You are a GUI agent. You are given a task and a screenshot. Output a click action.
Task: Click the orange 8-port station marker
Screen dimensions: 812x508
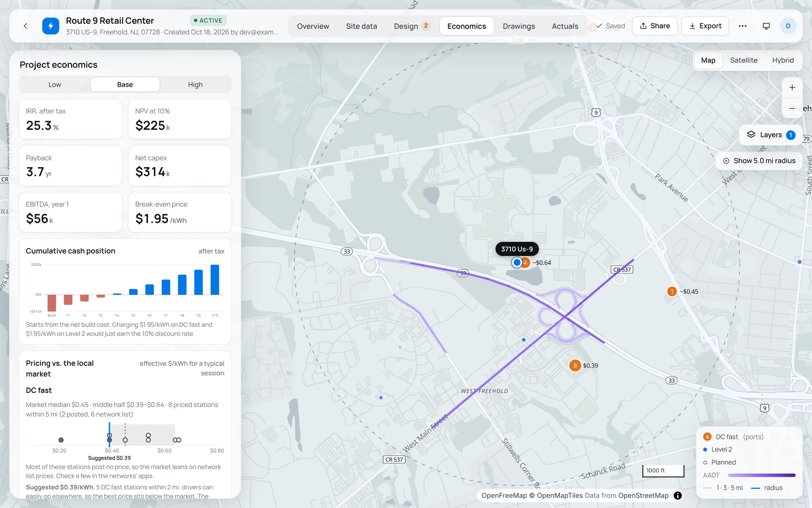(x=575, y=365)
